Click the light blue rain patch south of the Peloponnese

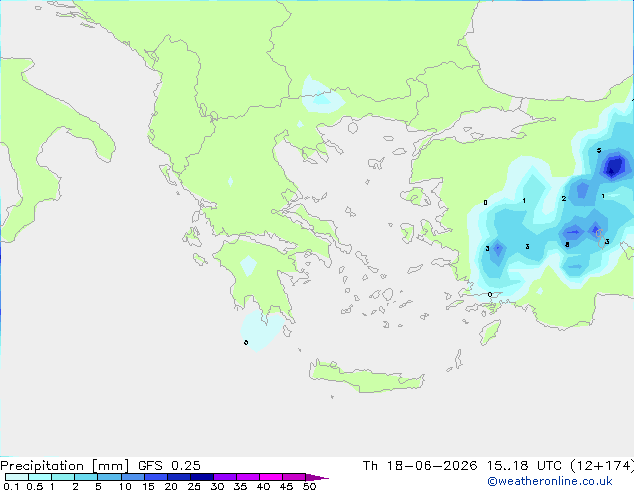click(261, 331)
